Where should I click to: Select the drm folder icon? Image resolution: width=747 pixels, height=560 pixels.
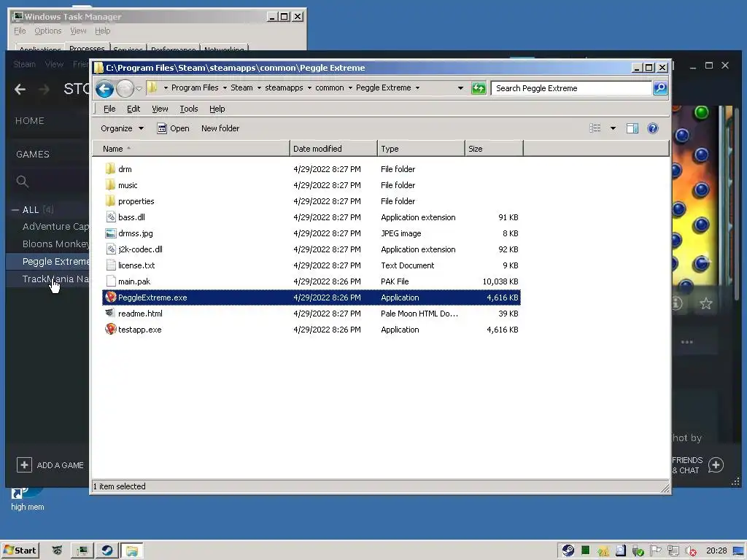tap(111, 169)
